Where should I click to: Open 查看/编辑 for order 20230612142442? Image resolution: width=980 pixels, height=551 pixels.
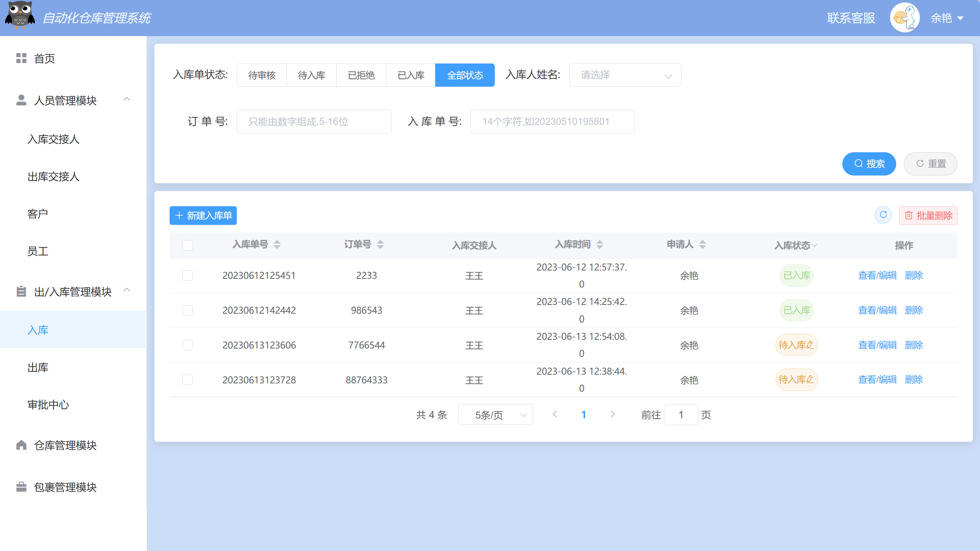[877, 310]
